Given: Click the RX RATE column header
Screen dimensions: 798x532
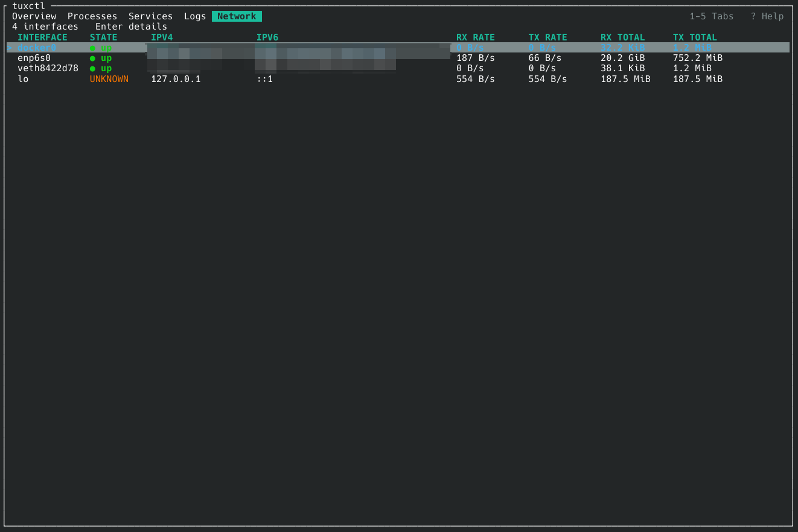Looking at the screenshot, I should tap(476, 37).
